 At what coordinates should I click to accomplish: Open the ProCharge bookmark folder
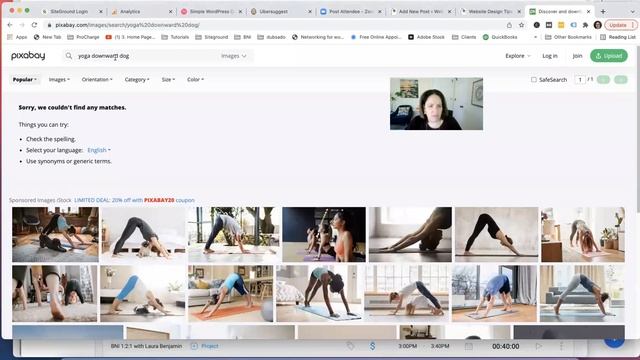click(x=83, y=37)
